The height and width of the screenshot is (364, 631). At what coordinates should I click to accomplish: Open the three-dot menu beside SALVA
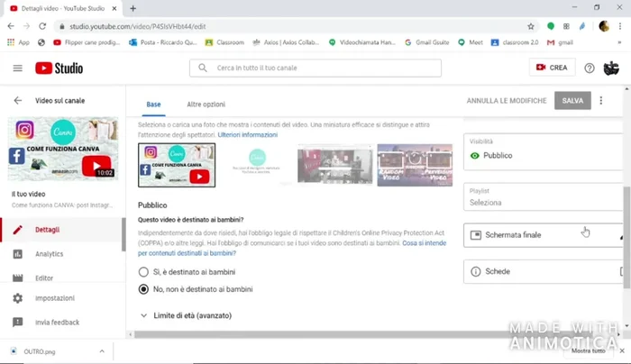(x=601, y=101)
